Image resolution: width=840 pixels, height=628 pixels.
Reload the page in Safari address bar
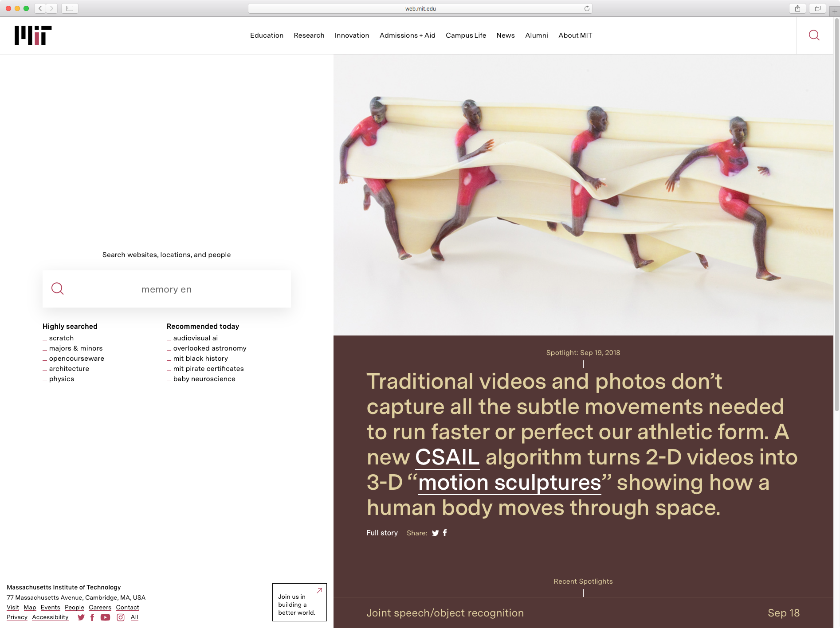(x=587, y=8)
